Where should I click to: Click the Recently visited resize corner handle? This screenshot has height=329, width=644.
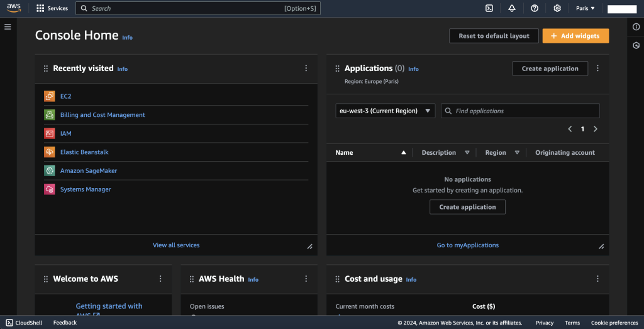click(x=309, y=247)
